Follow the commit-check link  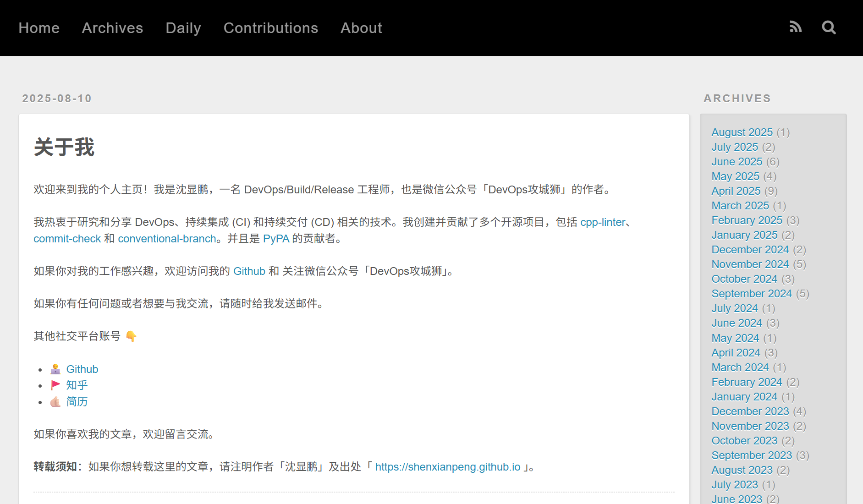[67, 239]
